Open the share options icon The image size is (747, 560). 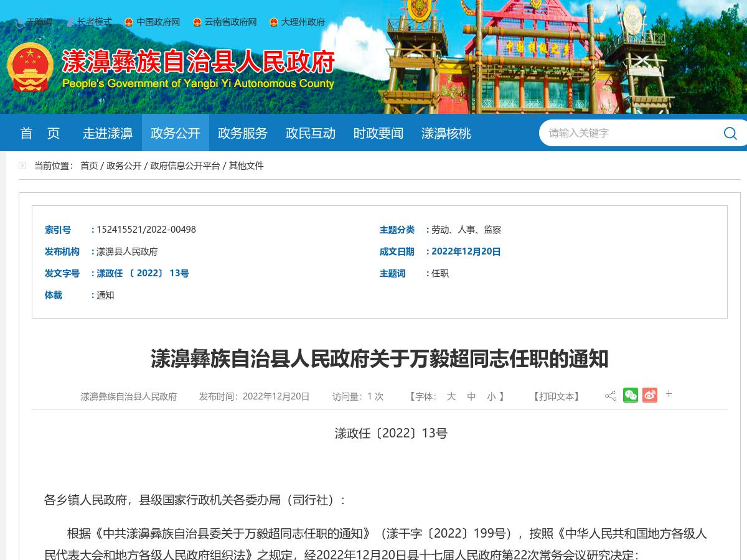click(x=611, y=395)
